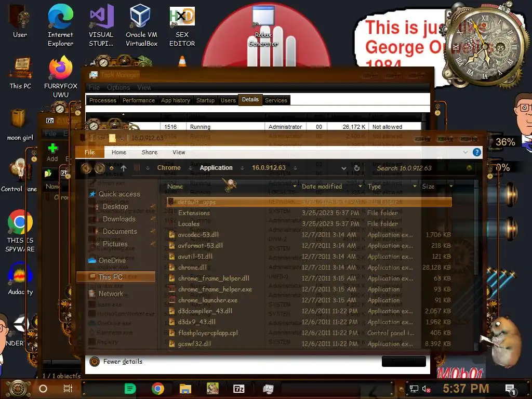Expand the Explorer ribbon chevron

coord(465,152)
